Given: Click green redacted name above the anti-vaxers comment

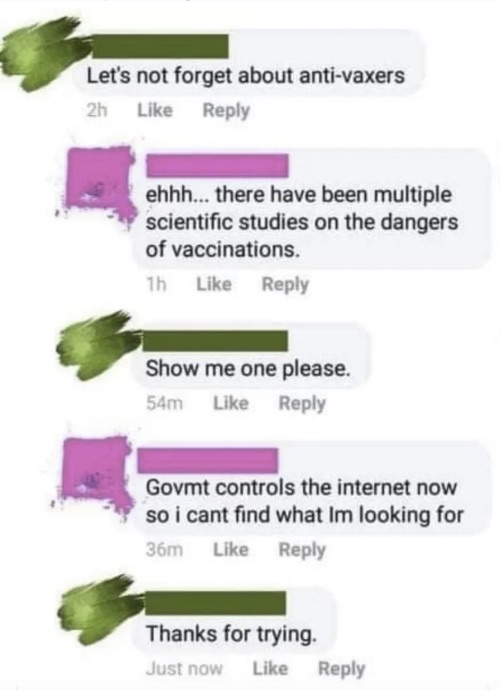Looking at the screenshot, I should click(159, 46).
